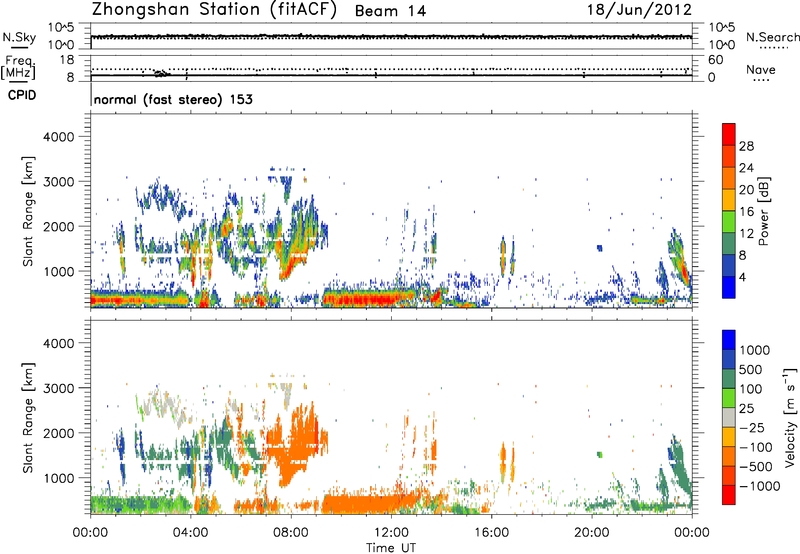Click 'normal (fast stereo) 153' text
Viewport: 800px width, 554px height.
coord(173,99)
